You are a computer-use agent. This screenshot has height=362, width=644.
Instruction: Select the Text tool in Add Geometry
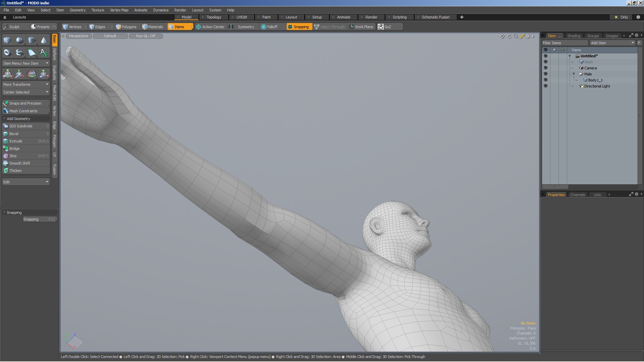(x=44, y=52)
